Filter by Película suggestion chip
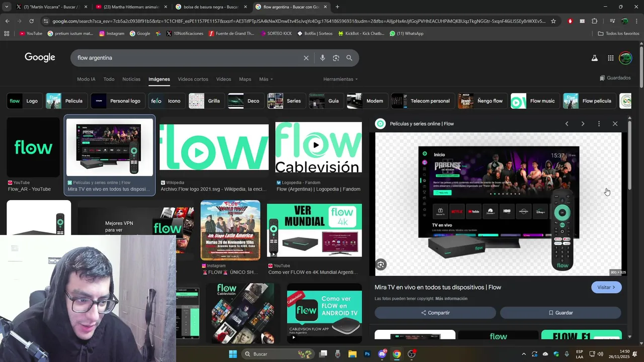 (66, 101)
